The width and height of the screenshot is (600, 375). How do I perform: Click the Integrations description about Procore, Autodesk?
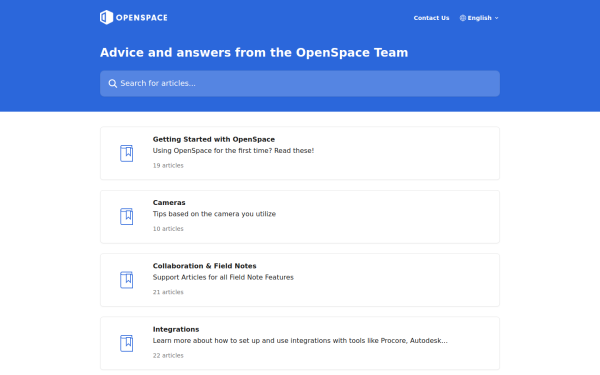click(300, 341)
